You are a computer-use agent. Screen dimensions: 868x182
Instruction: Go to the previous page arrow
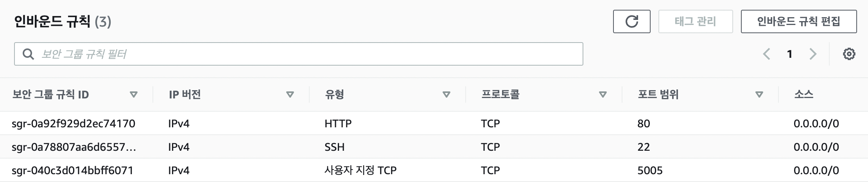point(766,54)
